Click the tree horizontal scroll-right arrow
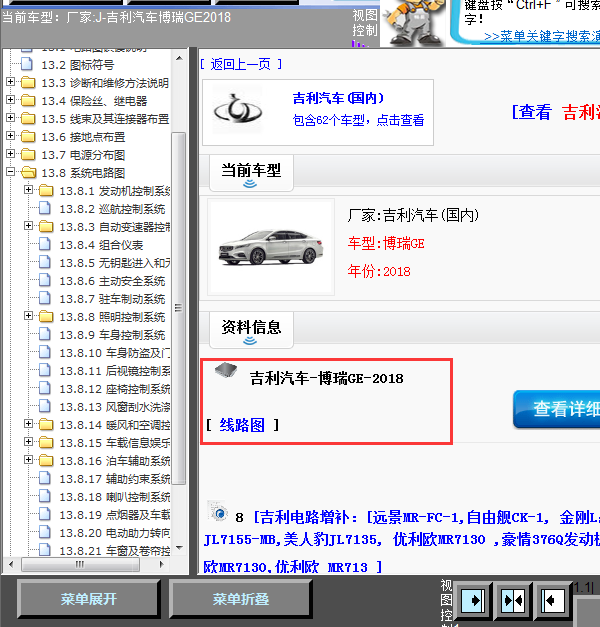The height and width of the screenshot is (627, 600). (161, 565)
